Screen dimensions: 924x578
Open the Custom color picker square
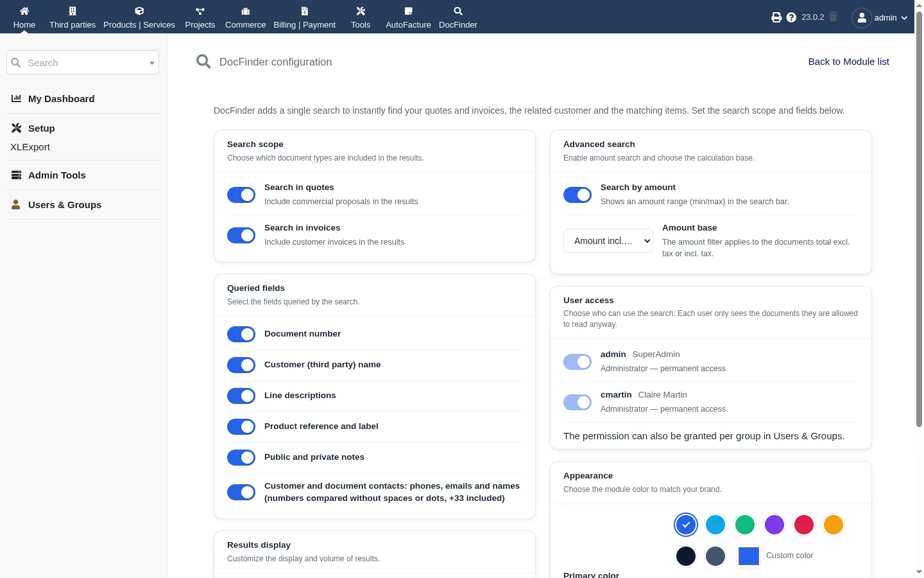click(x=749, y=556)
